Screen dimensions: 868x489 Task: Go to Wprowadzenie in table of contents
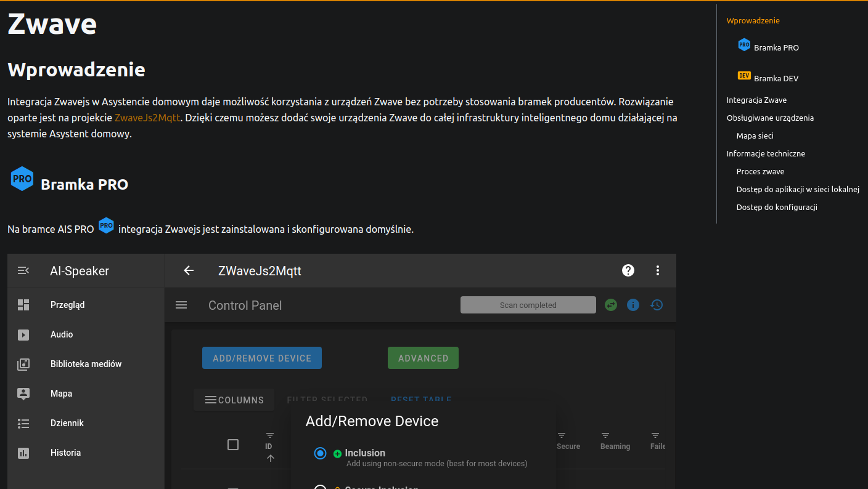pos(753,20)
